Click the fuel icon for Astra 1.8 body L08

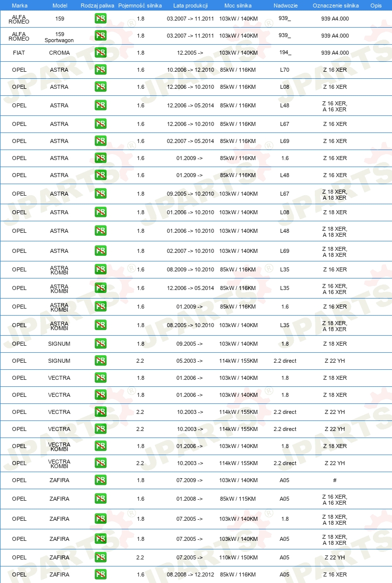click(100, 212)
